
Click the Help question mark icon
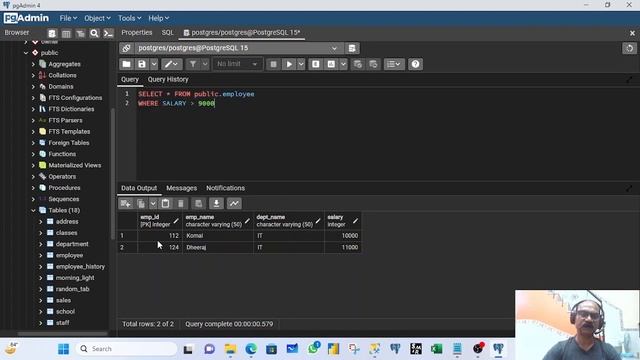[415, 64]
